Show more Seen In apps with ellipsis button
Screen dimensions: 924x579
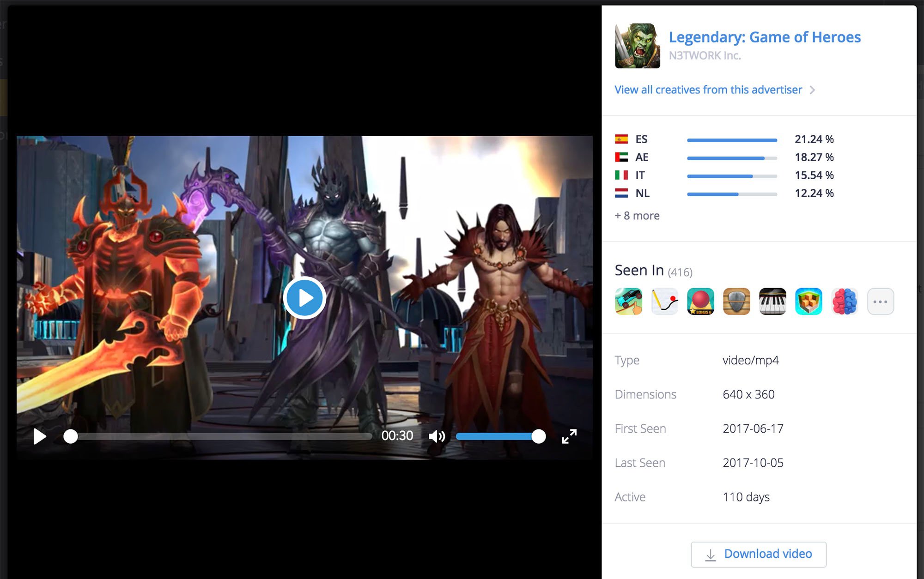[881, 302]
